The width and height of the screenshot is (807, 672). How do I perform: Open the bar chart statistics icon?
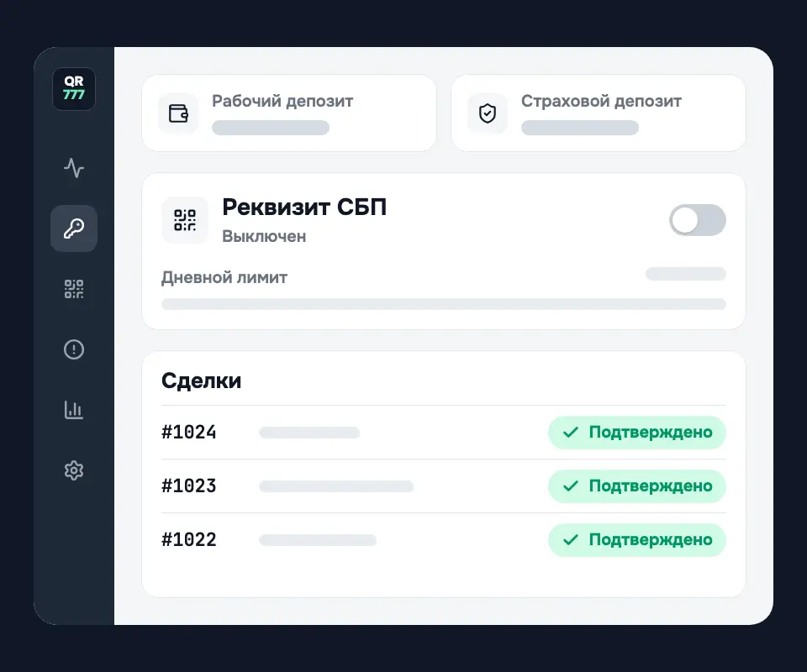[x=74, y=410]
